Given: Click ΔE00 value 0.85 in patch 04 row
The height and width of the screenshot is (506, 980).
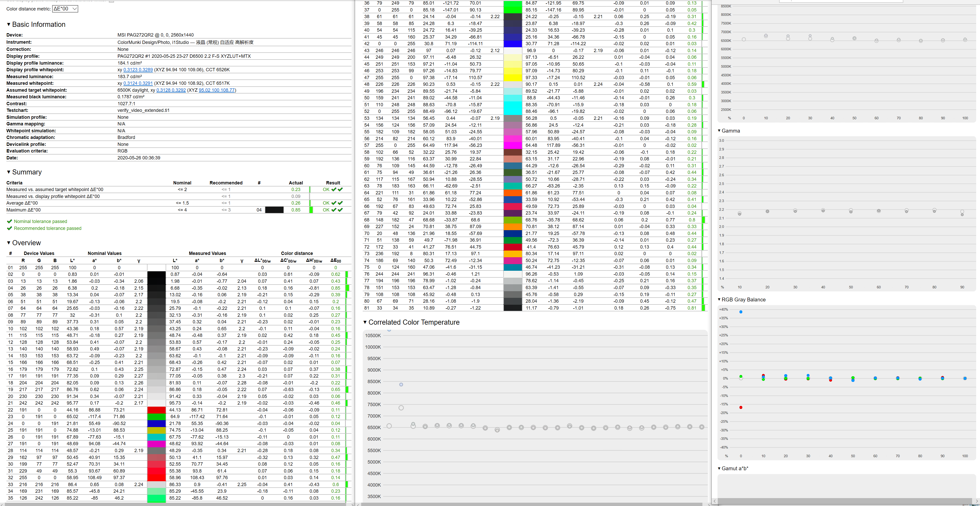Looking at the screenshot, I should pyautogui.click(x=336, y=288).
